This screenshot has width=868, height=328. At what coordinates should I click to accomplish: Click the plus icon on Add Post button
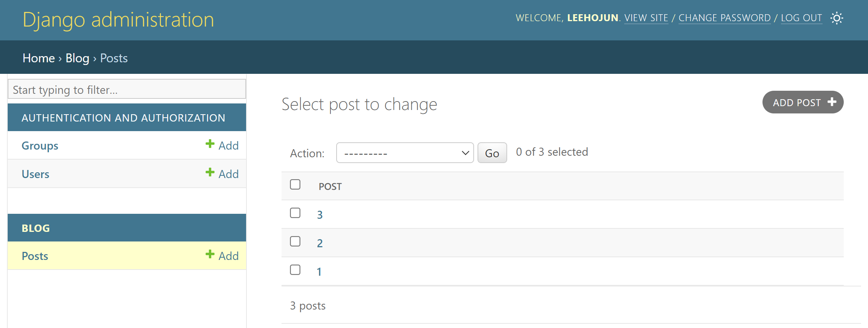(832, 102)
